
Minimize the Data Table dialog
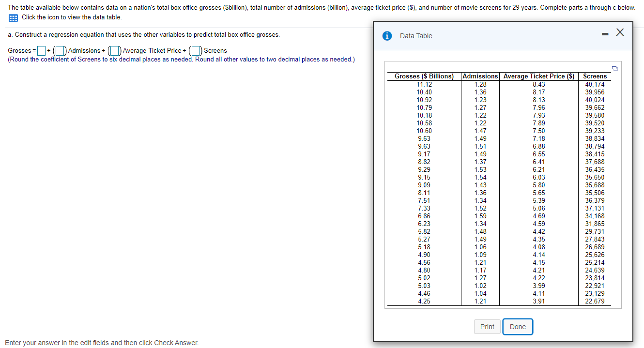pyautogui.click(x=605, y=34)
